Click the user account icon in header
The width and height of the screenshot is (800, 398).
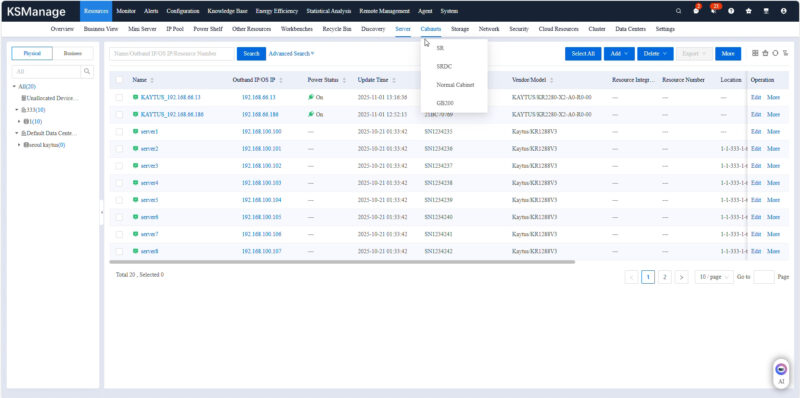point(783,11)
